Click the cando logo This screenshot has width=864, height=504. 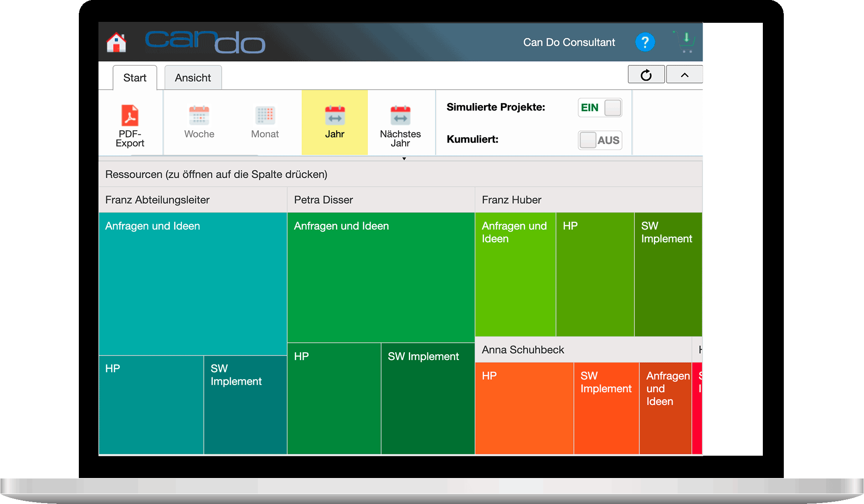pos(205,42)
